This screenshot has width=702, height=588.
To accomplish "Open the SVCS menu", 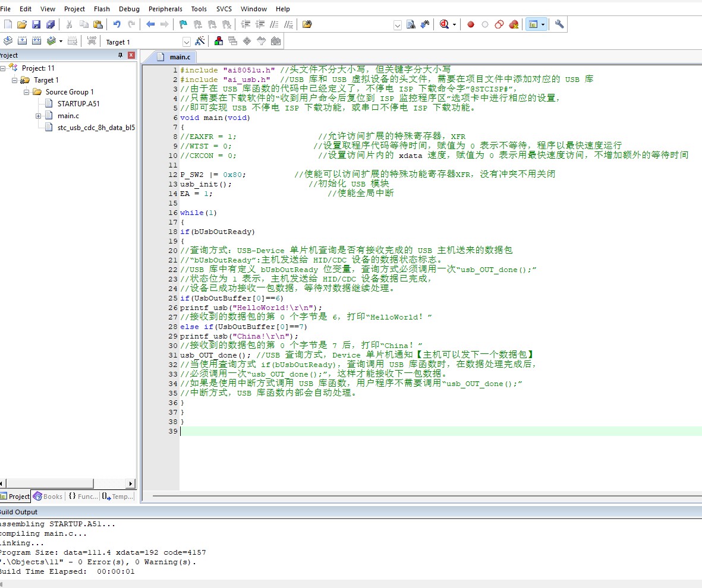I will click(224, 9).
